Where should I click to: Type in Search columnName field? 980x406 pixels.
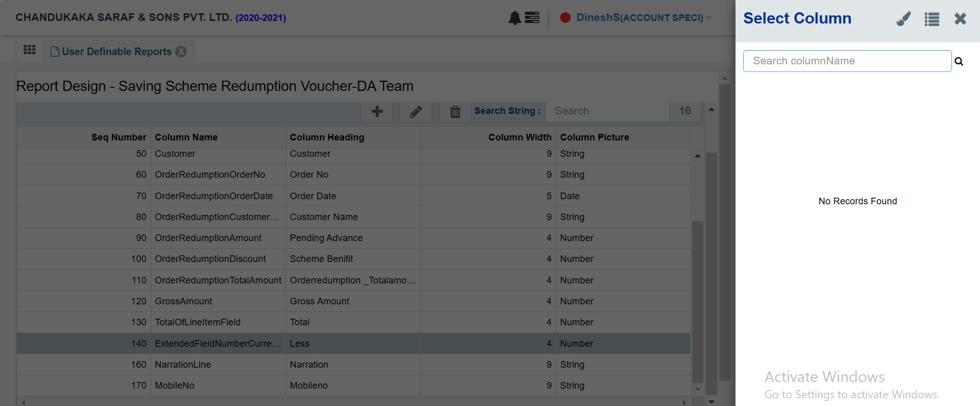click(x=847, y=61)
